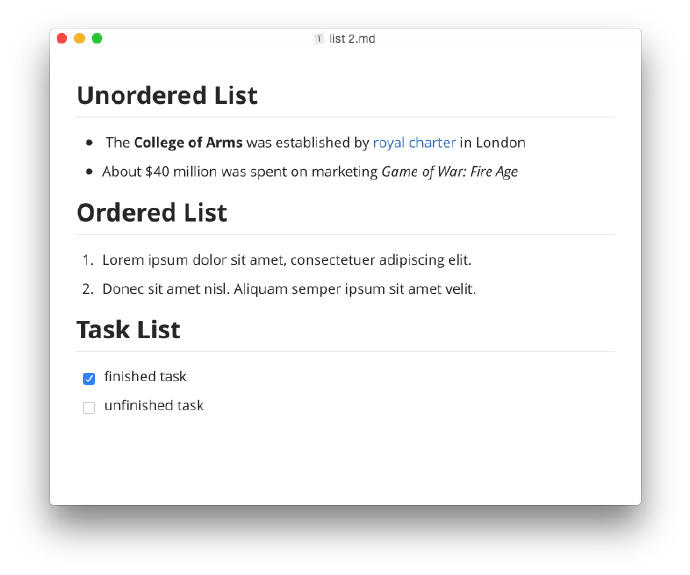Click the green full screen button
The image size is (690, 575).
[97, 39]
